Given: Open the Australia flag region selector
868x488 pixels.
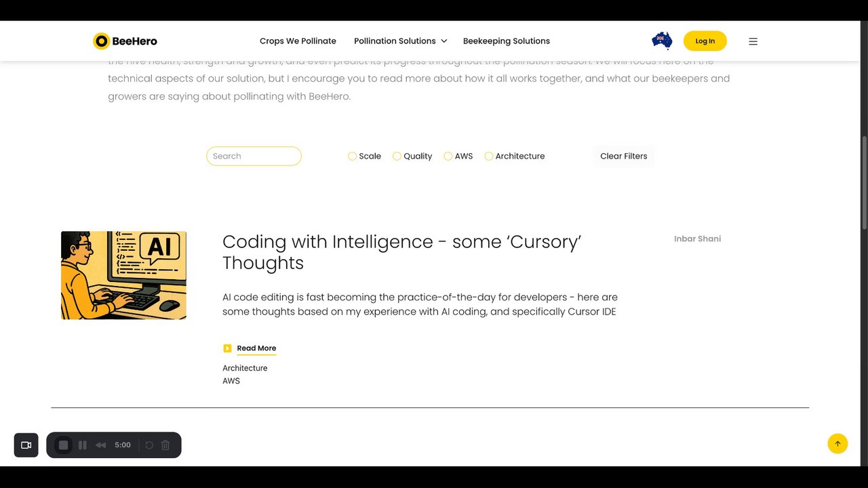Looking at the screenshot, I should 661,41.
